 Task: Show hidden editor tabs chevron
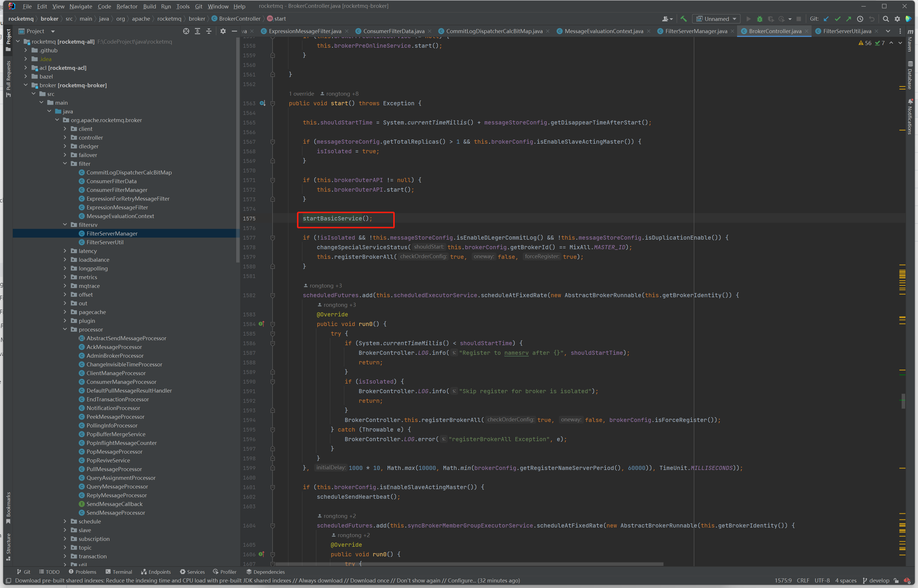(888, 31)
